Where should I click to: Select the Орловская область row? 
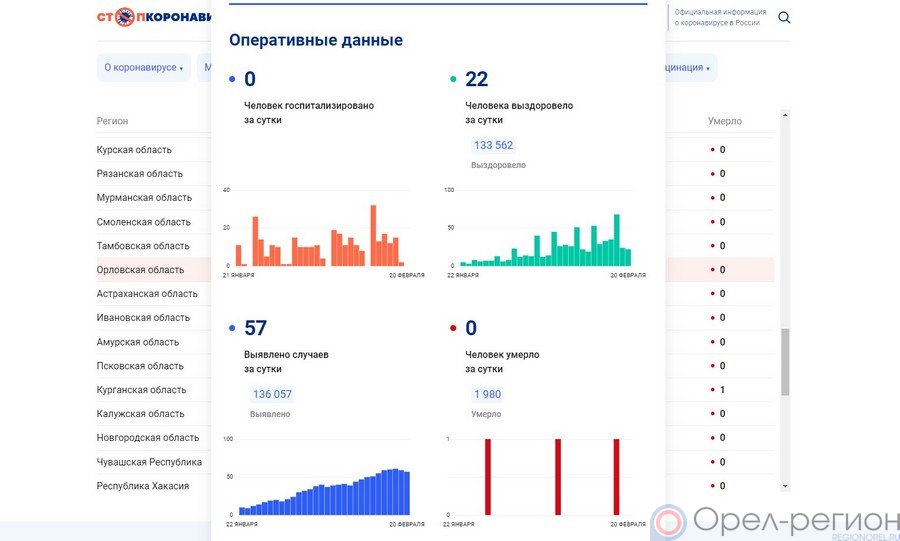140,270
